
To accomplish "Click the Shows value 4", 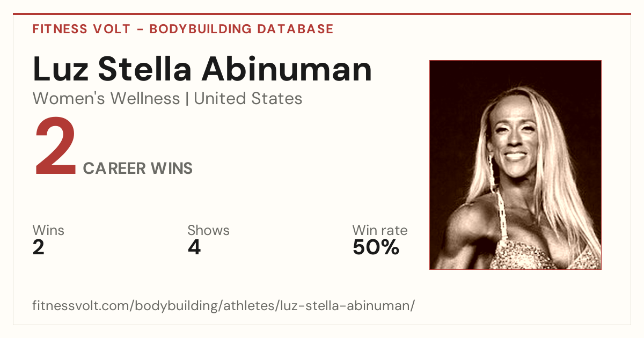I will coord(194,247).
